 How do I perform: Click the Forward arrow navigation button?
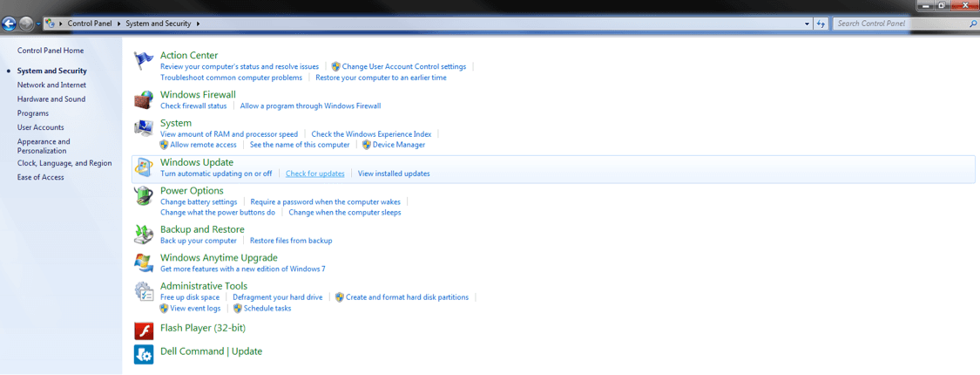pos(26,24)
